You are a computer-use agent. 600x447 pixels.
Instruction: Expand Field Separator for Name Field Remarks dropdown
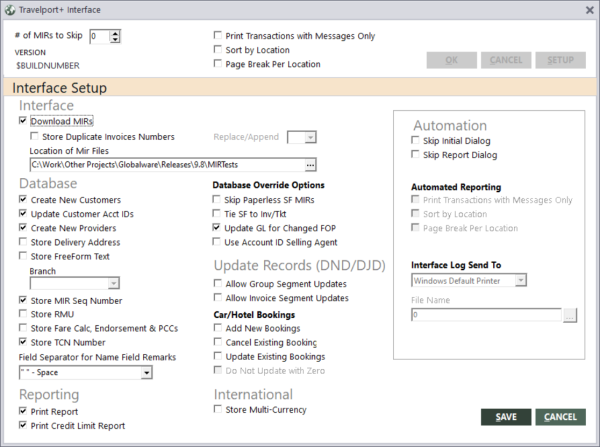[147, 373]
